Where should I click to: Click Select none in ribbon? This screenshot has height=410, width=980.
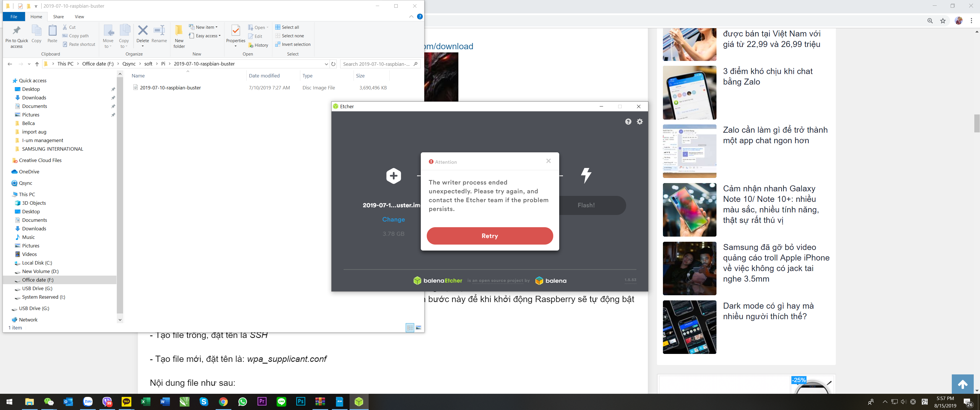coord(289,36)
